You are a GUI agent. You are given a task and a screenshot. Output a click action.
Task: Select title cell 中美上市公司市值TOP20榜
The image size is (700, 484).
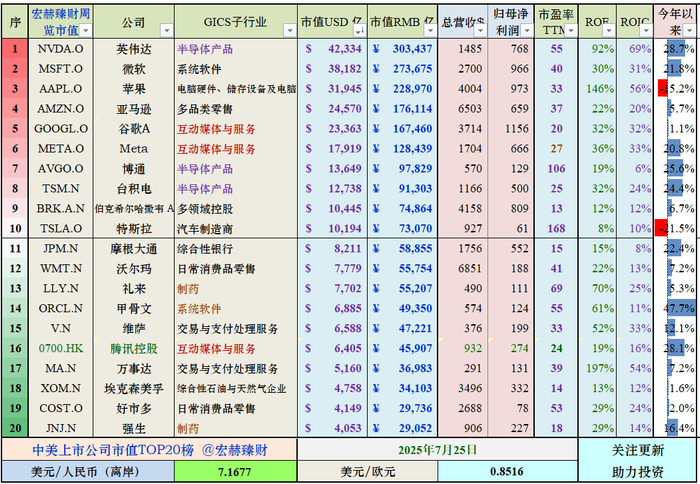click(x=149, y=450)
